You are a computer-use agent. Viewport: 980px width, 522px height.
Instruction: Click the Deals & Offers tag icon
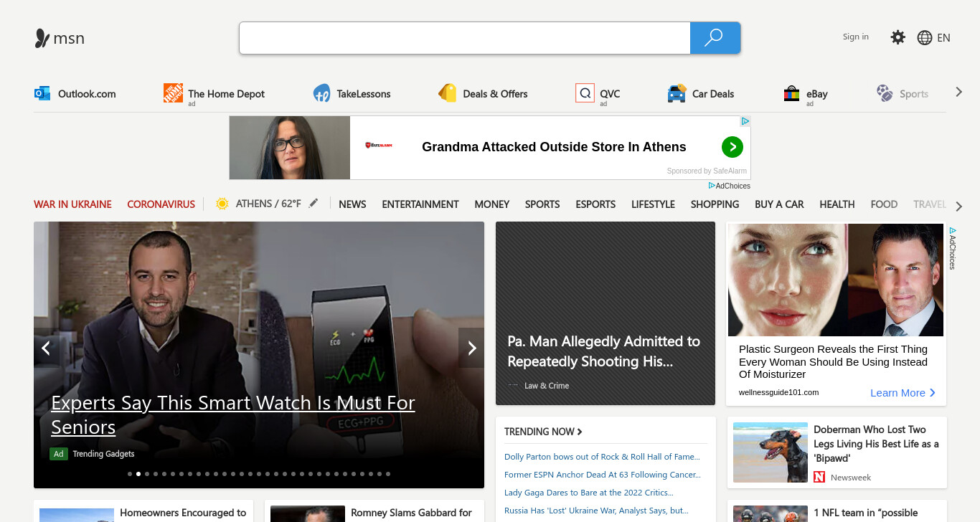point(448,93)
